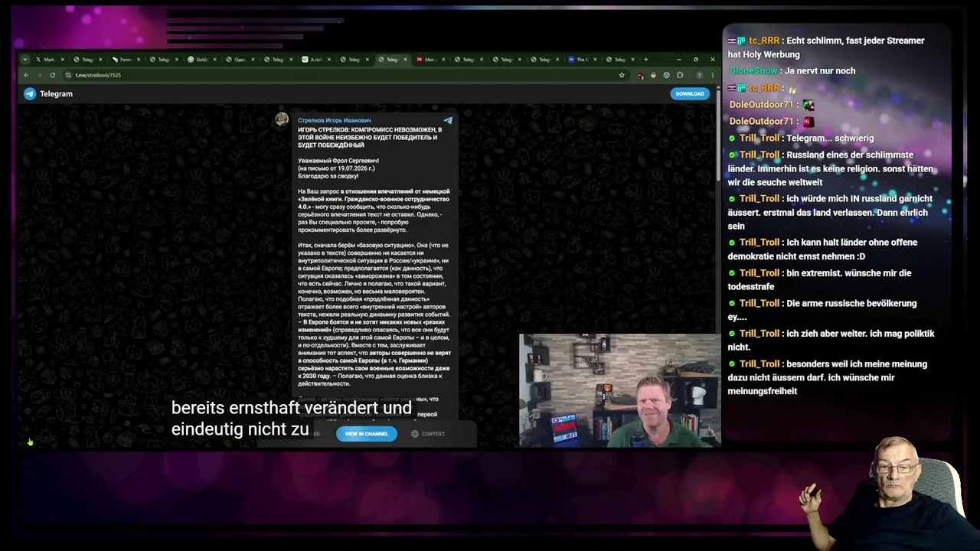980x551 pixels.
Task: Click message 'Russland eines der schlimmste länder'
Action: (831, 168)
